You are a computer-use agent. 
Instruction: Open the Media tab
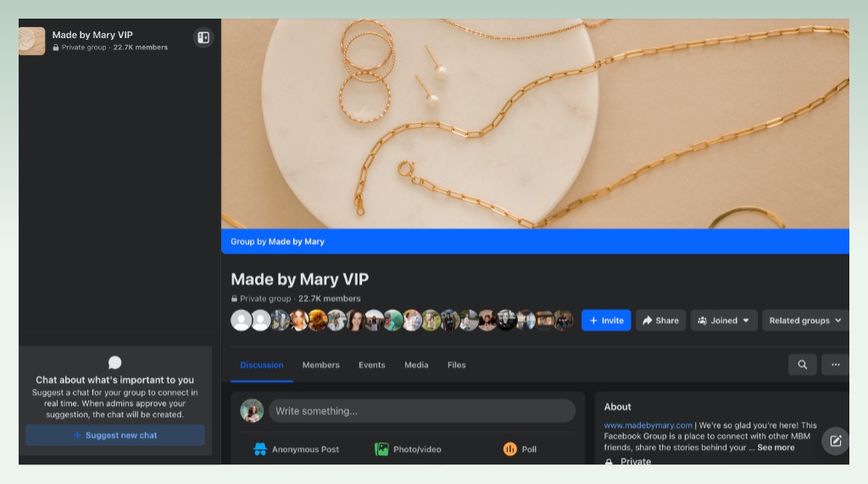click(416, 365)
